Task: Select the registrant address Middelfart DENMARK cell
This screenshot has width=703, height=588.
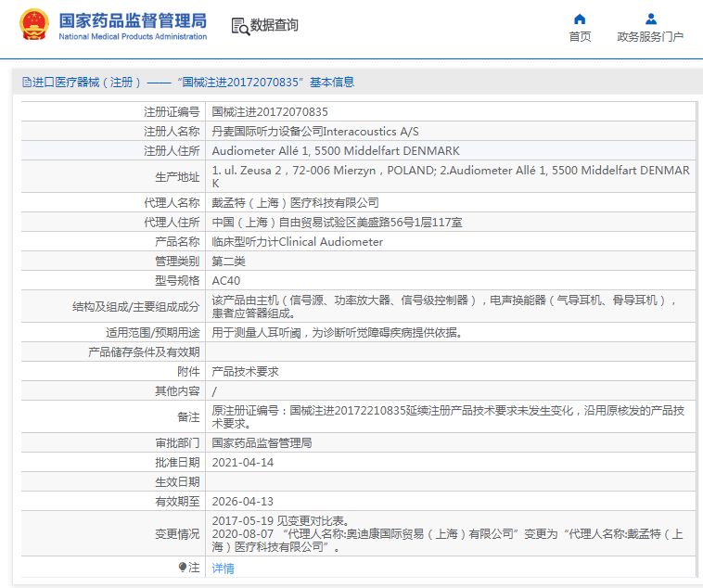Action: (450, 150)
